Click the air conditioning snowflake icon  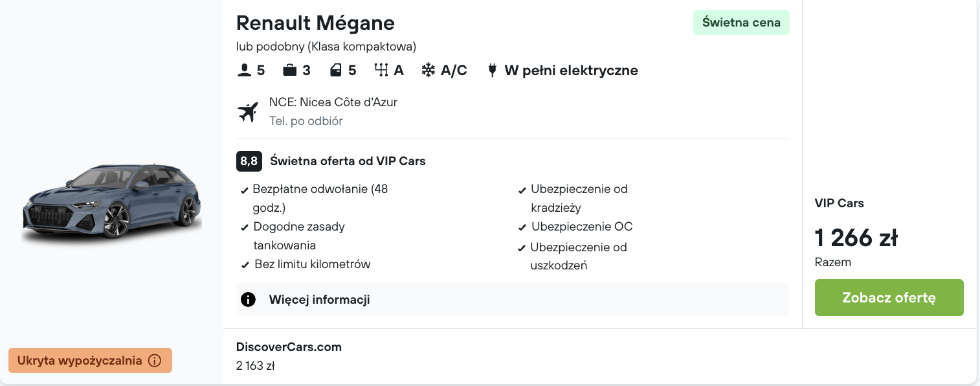point(429,70)
